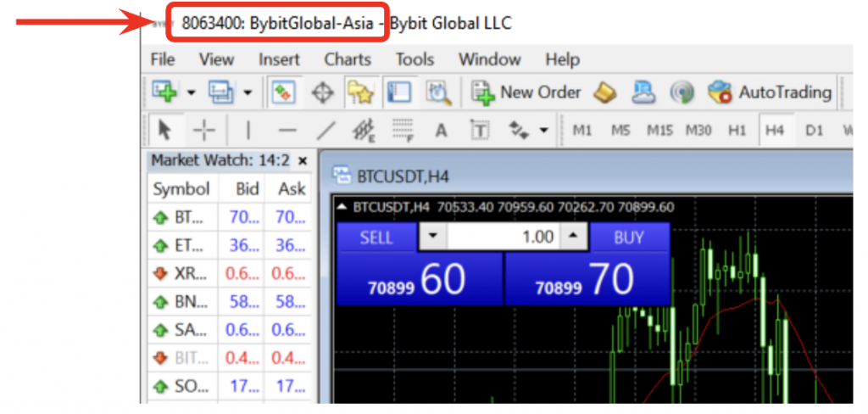Select the Fibonacci Retracement tool
This screenshot has width=868, height=414.
tap(402, 130)
